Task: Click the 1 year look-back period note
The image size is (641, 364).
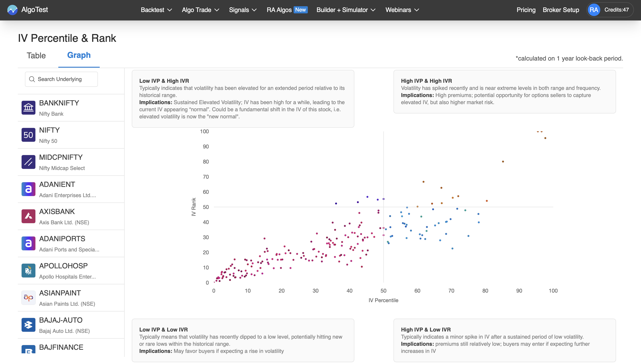Action: 569,59
